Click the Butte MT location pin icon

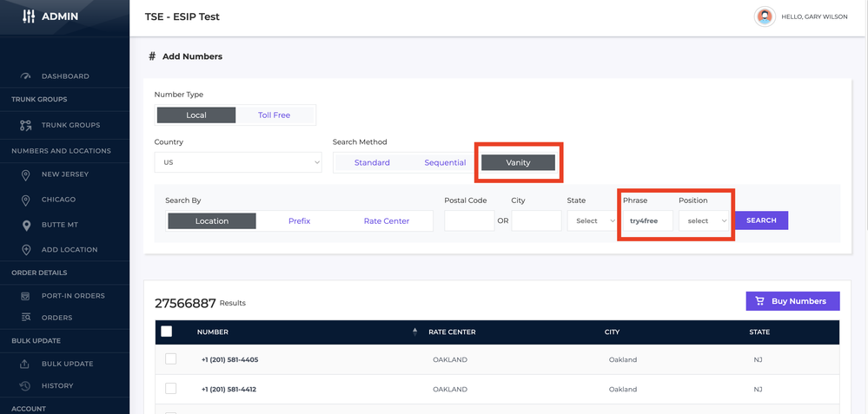(x=25, y=226)
